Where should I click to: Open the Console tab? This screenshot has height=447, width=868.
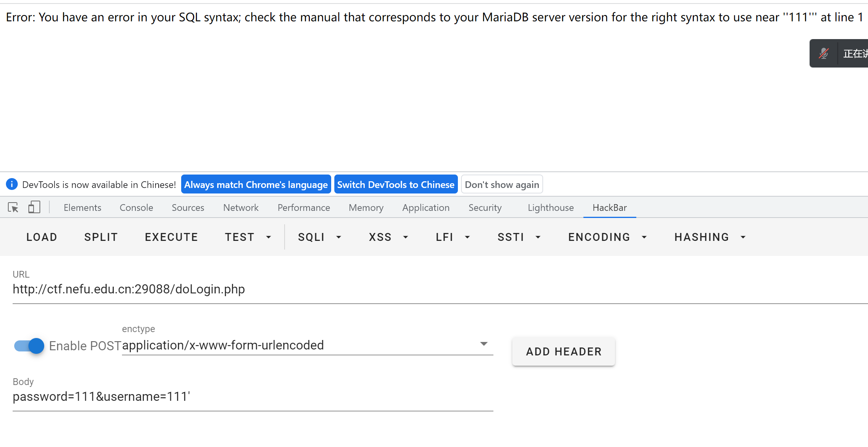(136, 208)
